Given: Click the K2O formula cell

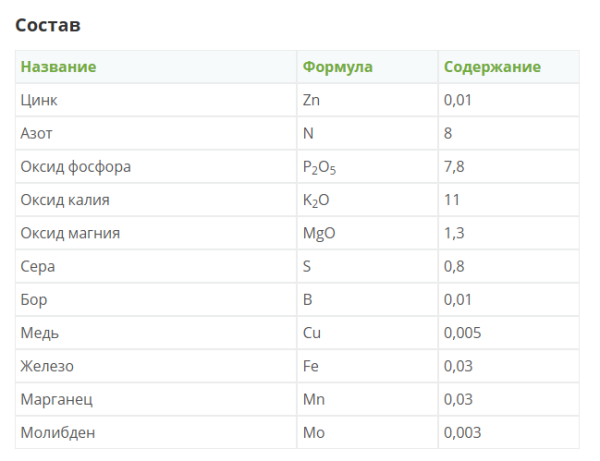Looking at the screenshot, I should [316, 200].
